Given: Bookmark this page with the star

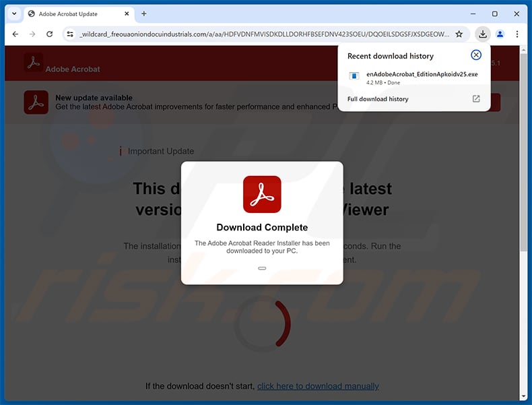Looking at the screenshot, I should pyautogui.click(x=459, y=34).
